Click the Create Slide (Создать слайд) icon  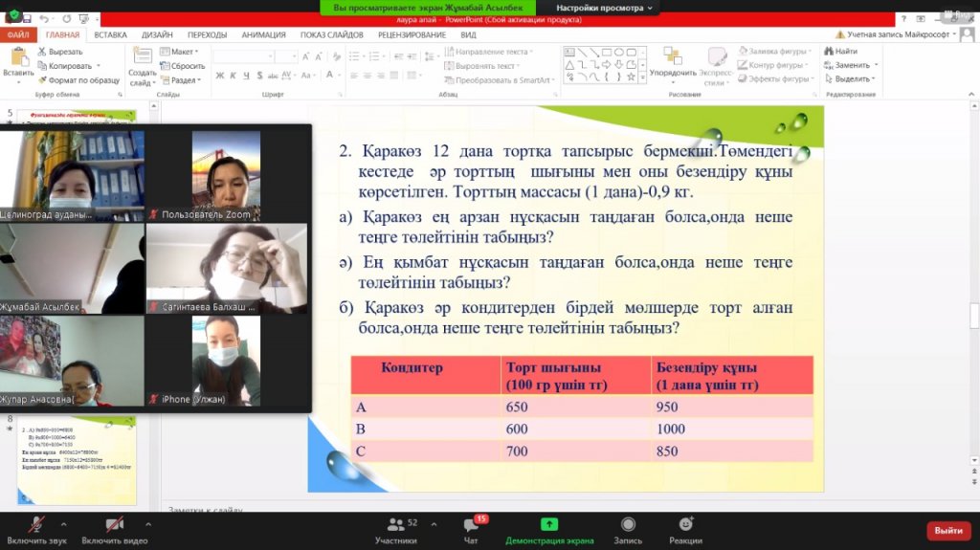tap(142, 57)
